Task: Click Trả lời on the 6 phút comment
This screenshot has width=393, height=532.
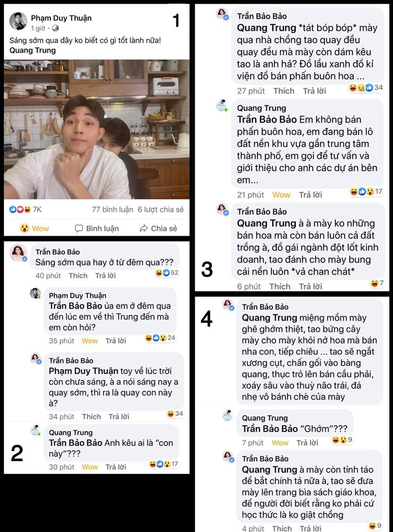Action: pos(310,286)
